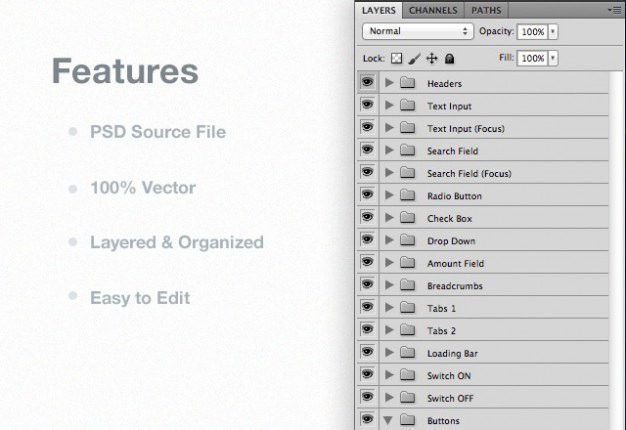Select the Check Box layer name
This screenshot has width=626, height=430.
pos(450,218)
